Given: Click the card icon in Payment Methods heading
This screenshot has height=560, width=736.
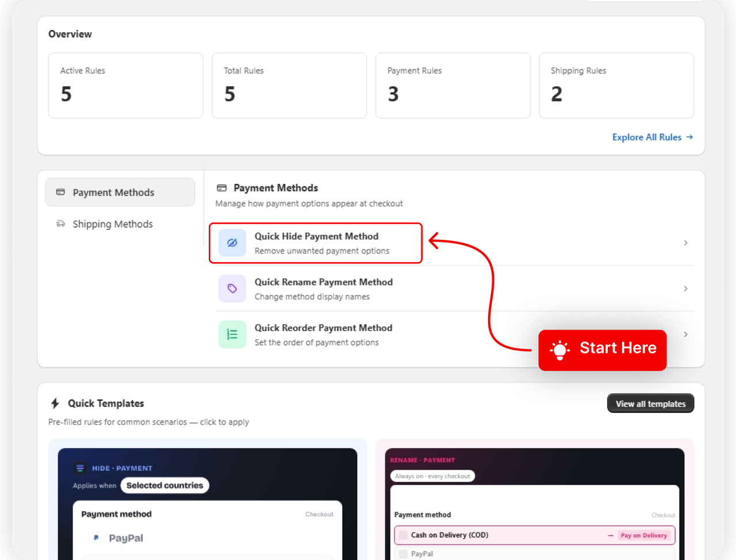Looking at the screenshot, I should (x=221, y=188).
